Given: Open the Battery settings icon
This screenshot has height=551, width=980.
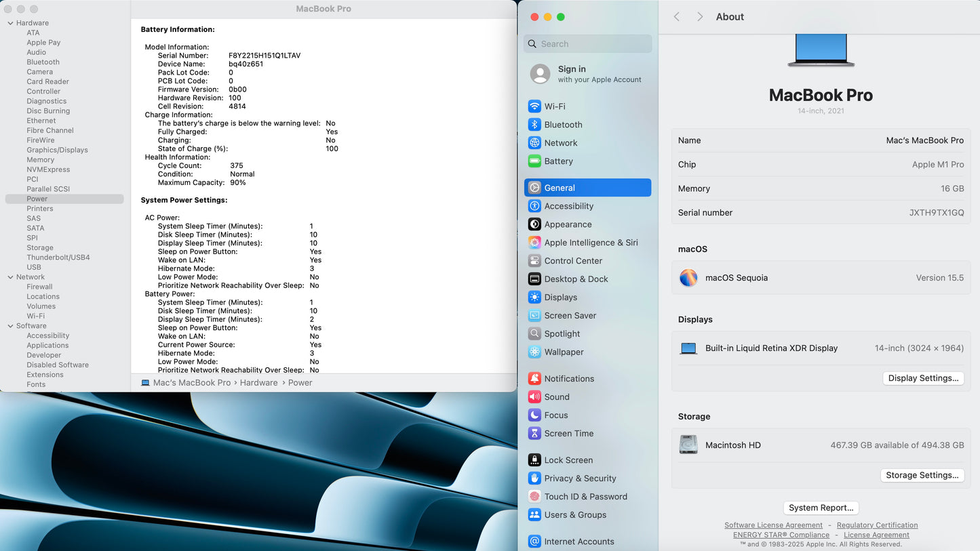Looking at the screenshot, I should tap(534, 161).
